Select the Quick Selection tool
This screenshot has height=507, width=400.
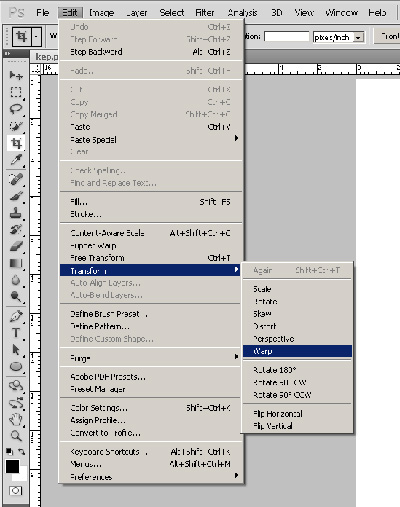click(x=16, y=126)
